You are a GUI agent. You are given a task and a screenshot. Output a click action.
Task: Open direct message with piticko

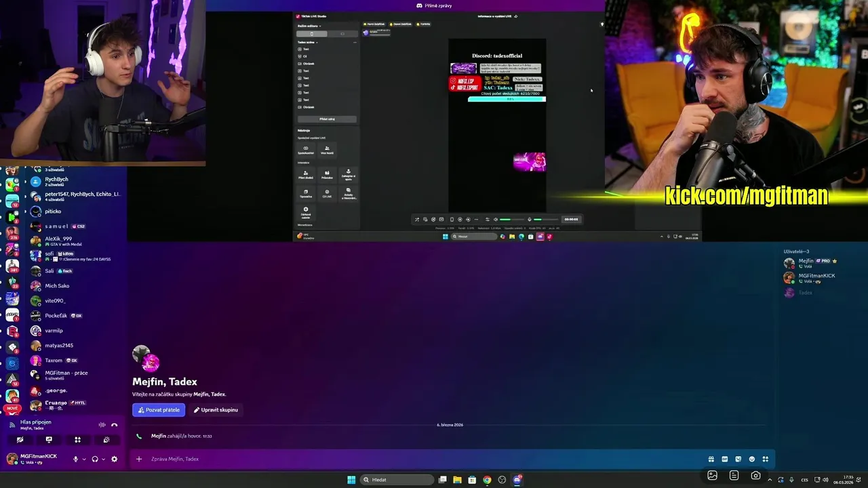click(x=76, y=211)
